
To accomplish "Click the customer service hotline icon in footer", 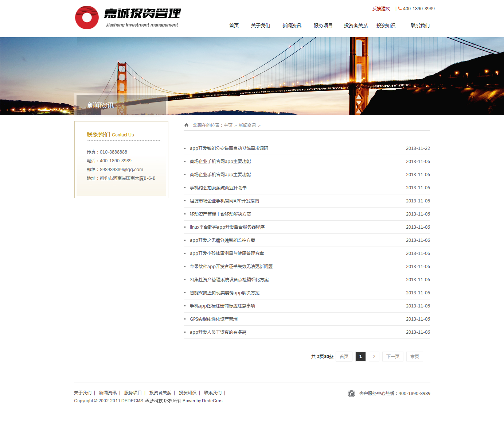I will click(x=351, y=394).
